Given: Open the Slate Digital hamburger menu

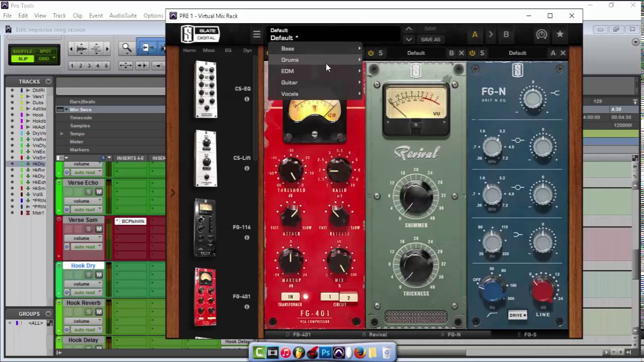Looking at the screenshot, I should point(257,35).
